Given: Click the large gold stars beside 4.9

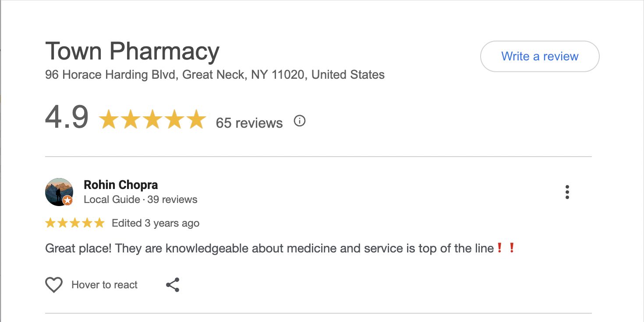Looking at the screenshot, I should click(152, 120).
